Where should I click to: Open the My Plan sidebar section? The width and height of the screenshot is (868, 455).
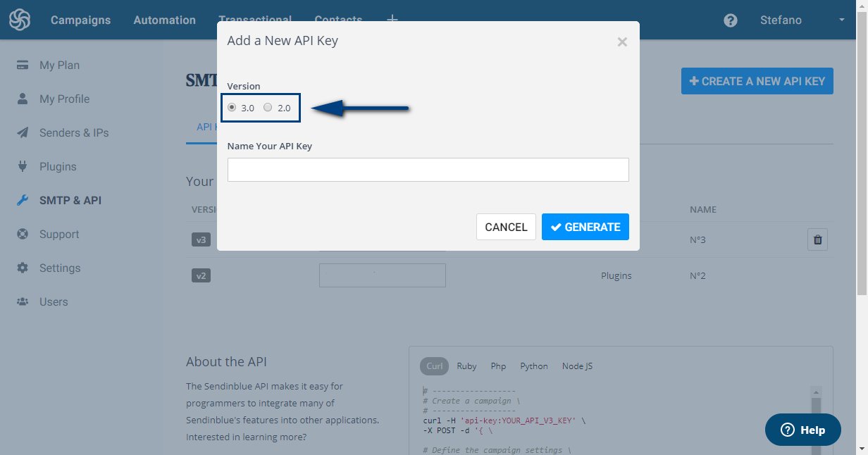[x=59, y=65]
